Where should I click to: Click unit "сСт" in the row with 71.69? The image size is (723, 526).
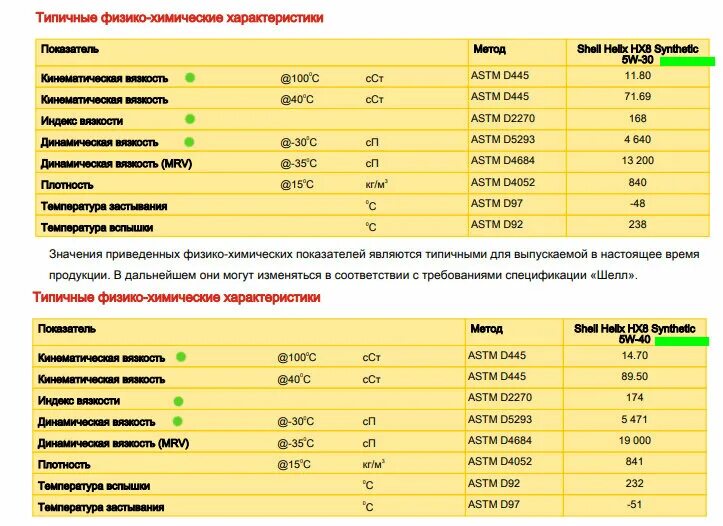[374, 100]
